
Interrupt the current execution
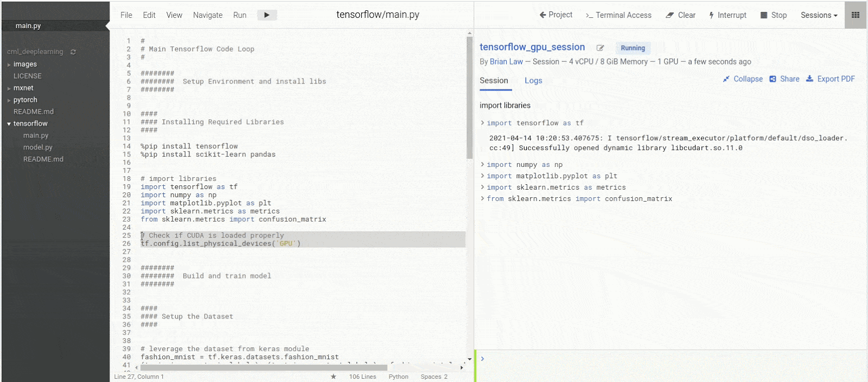pos(727,15)
